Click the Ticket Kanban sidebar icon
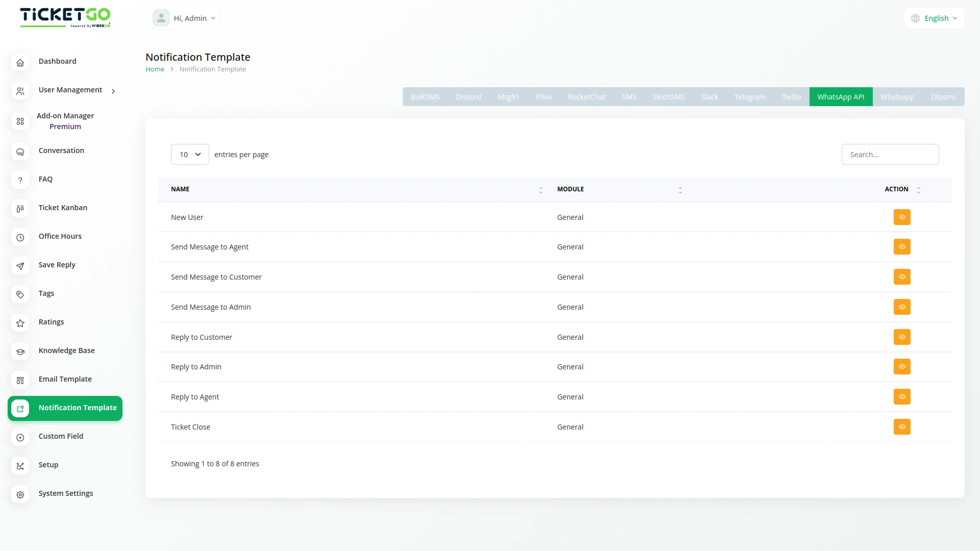 (x=20, y=209)
